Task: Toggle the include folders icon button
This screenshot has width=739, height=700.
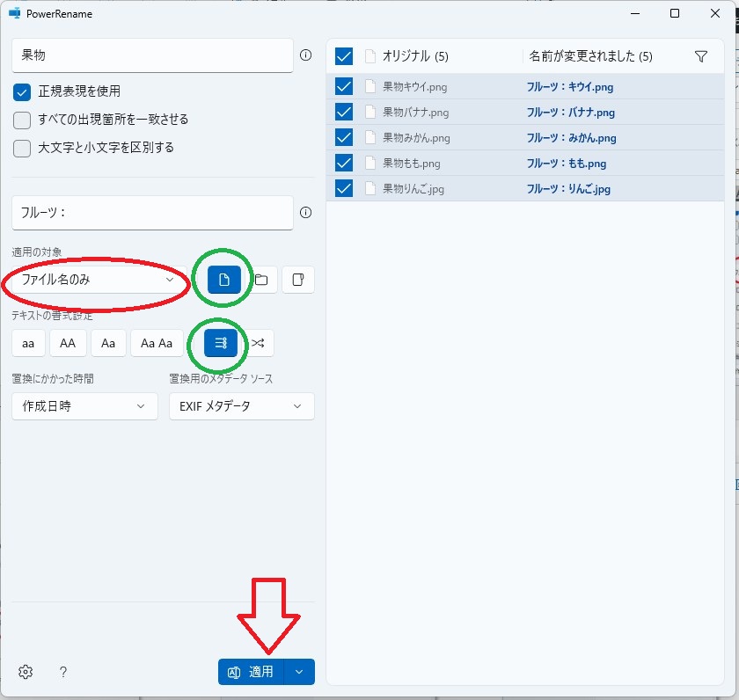Action: pos(261,280)
